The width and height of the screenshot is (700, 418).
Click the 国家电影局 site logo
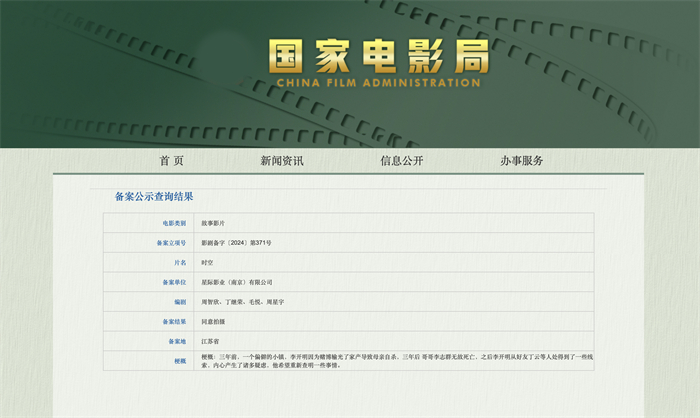tap(379, 56)
